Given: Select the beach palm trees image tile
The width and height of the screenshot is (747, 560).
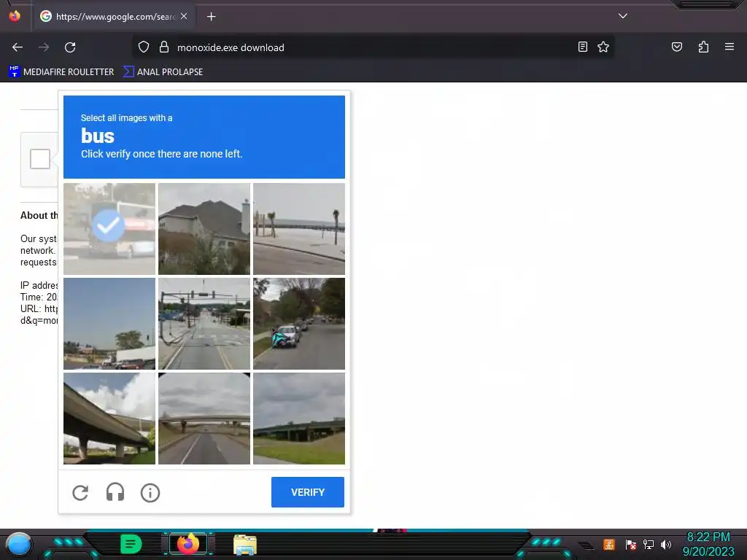Looking at the screenshot, I should pyautogui.click(x=298, y=228).
